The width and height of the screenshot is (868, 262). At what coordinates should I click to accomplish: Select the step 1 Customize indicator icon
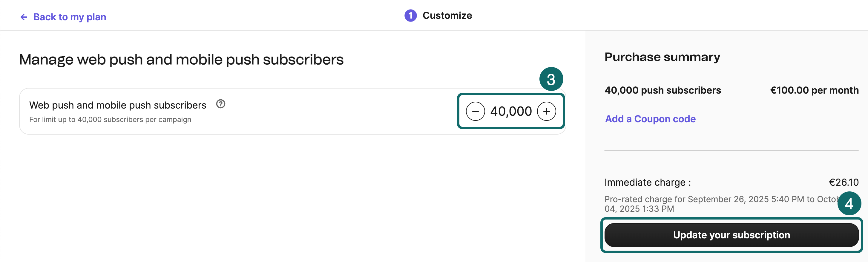pyautogui.click(x=410, y=15)
